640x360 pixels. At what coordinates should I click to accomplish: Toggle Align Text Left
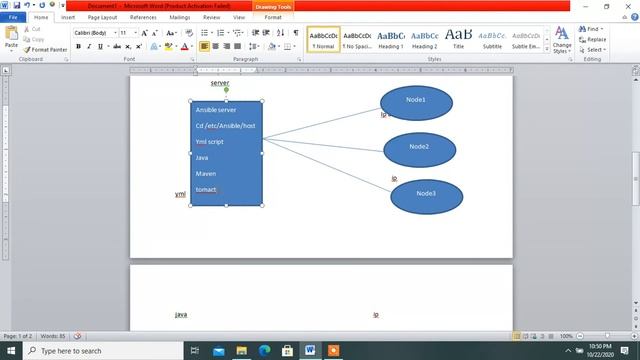click(204, 47)
